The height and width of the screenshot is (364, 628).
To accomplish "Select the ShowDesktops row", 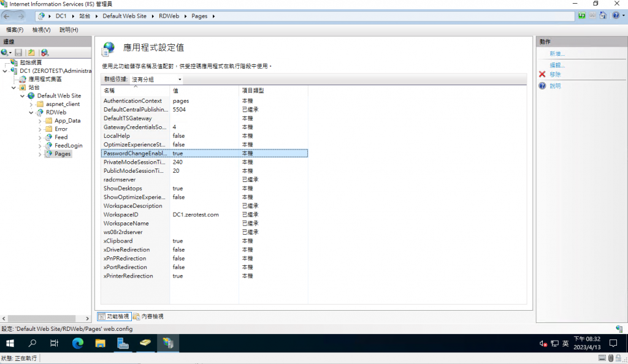I will [x=204, y=188].
